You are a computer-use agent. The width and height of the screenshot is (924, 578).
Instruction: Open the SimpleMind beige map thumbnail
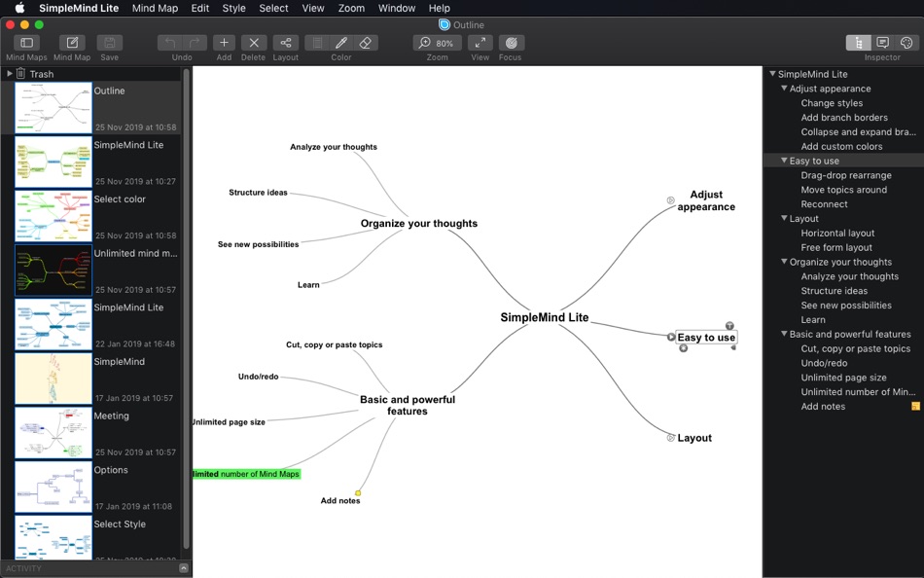(53, 379)
